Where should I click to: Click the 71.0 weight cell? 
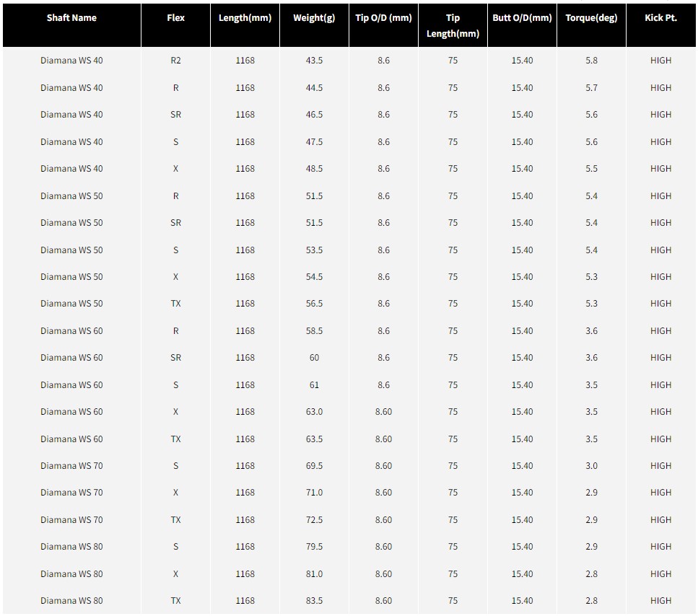(314, 493)
